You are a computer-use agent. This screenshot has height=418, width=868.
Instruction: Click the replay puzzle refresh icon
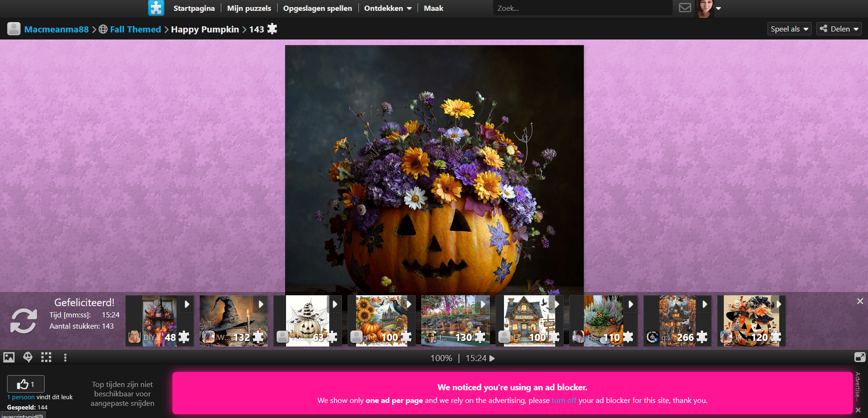(23, 321)
